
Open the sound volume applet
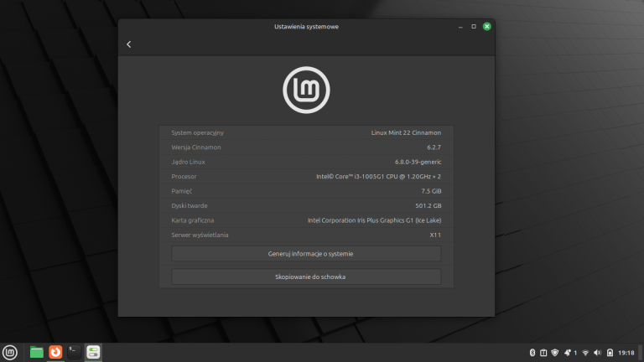598,353
